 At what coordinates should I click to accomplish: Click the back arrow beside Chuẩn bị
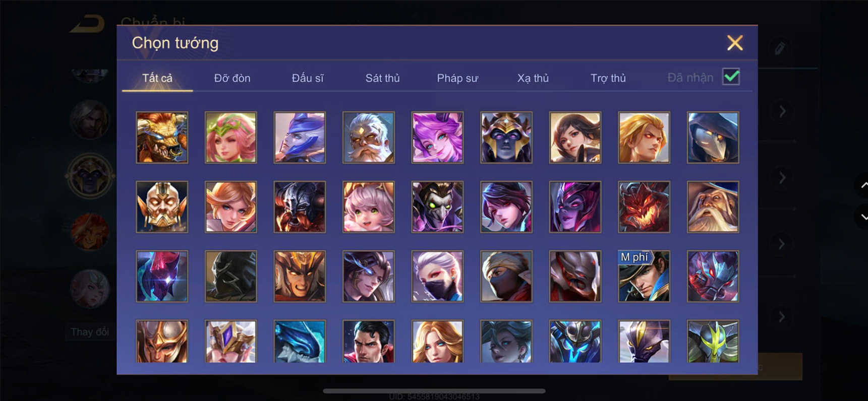pos(88,24)
